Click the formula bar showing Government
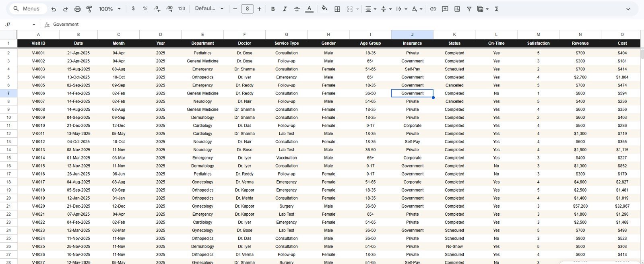Screen dimensions: 644x264 click(346, 25)
